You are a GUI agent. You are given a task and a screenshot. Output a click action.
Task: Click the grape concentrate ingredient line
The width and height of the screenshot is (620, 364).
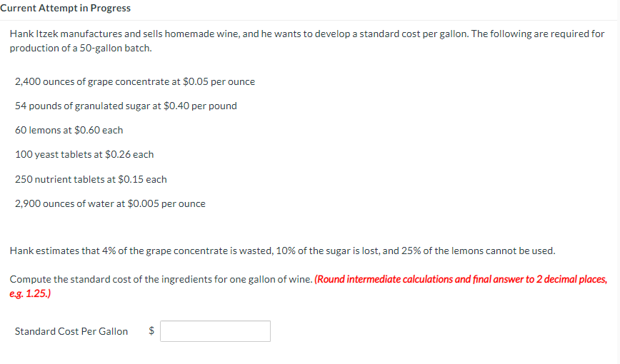pos(135,81)
